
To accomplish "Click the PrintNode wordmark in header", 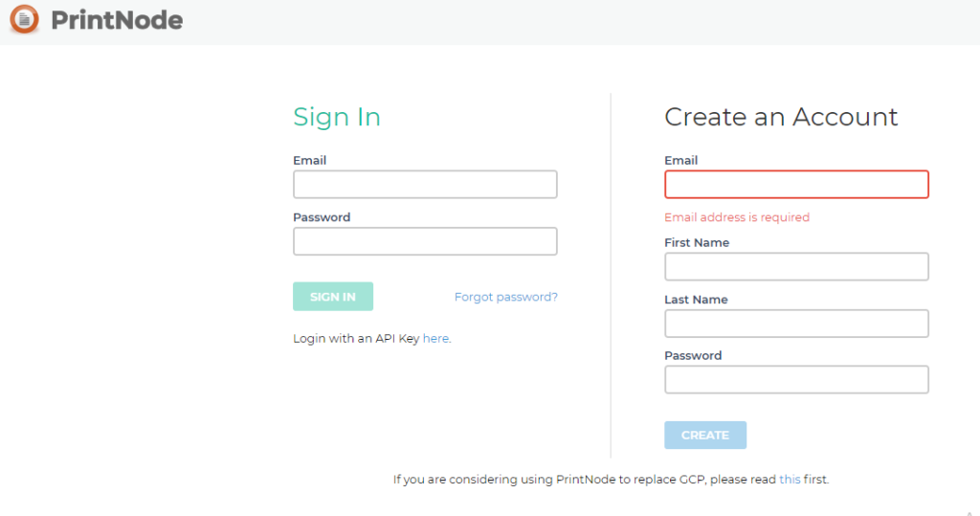I will tap(117, 20).
